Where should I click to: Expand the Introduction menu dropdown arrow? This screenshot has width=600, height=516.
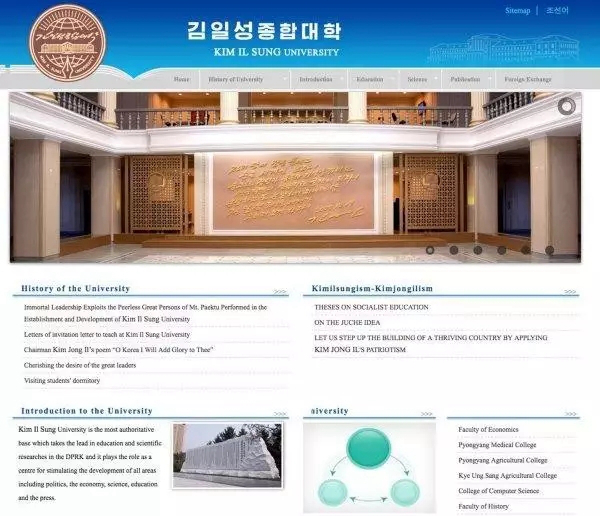point(342,79)
